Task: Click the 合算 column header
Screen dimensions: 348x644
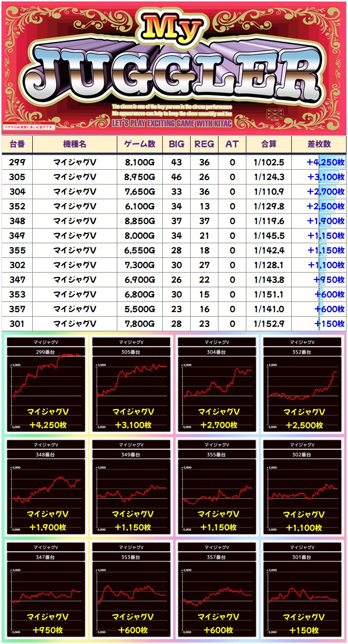Action: pyautogui.click(x=269, y=144)
